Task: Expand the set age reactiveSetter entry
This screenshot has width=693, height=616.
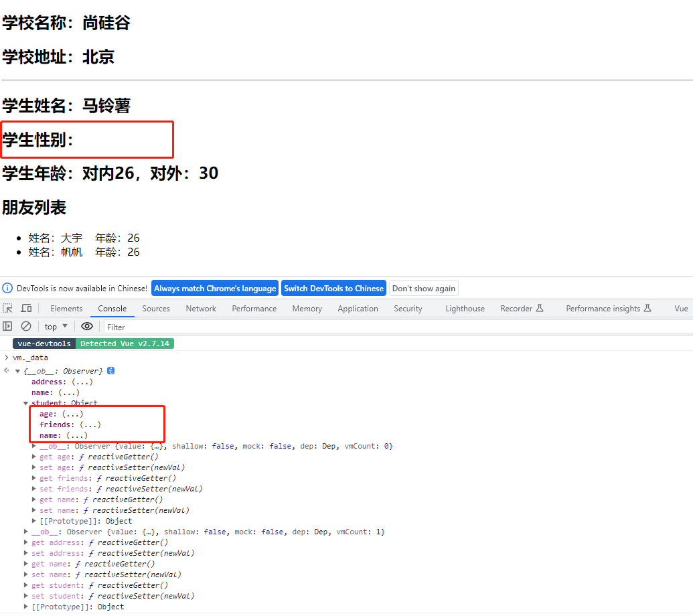Action: point(34,467)
